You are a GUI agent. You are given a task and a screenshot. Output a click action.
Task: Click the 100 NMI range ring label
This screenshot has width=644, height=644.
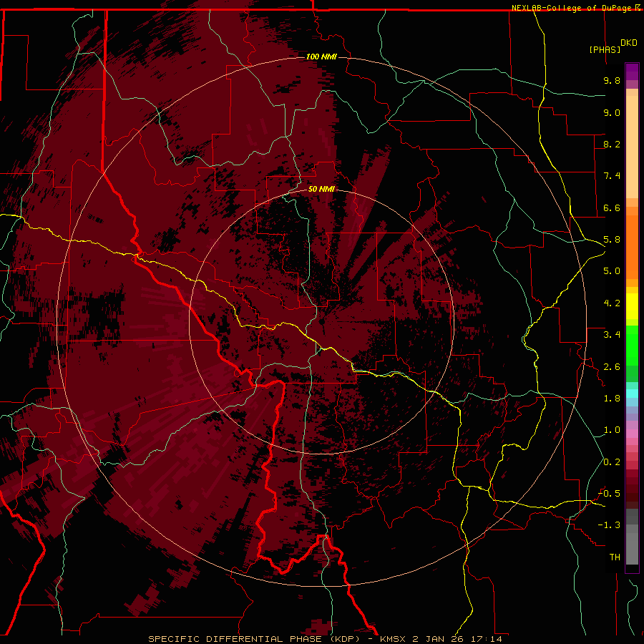click(x=321, y=57)
